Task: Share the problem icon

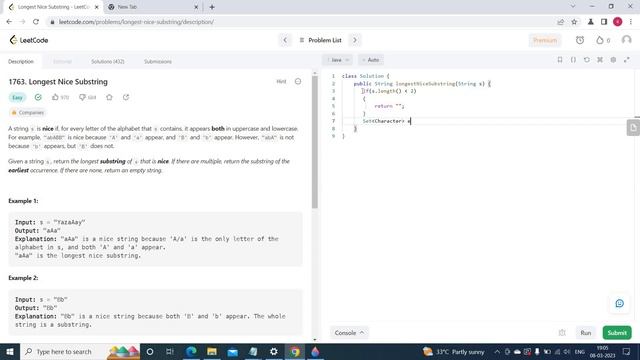Action: click(x=126, y=97)
